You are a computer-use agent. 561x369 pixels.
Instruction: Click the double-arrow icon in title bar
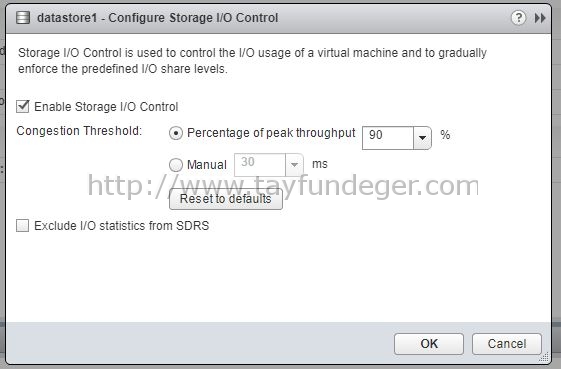tap(540, 18)
